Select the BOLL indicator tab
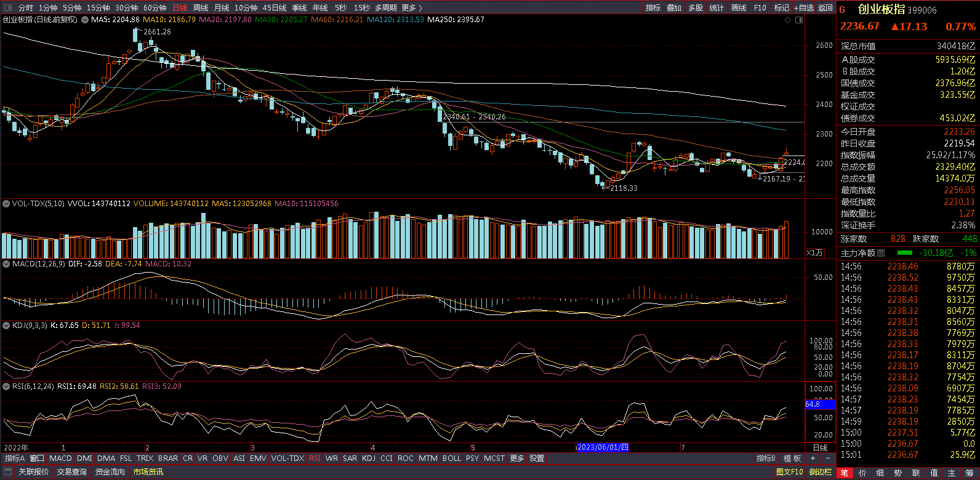This screenshot has width=980, height=480. 452,458
